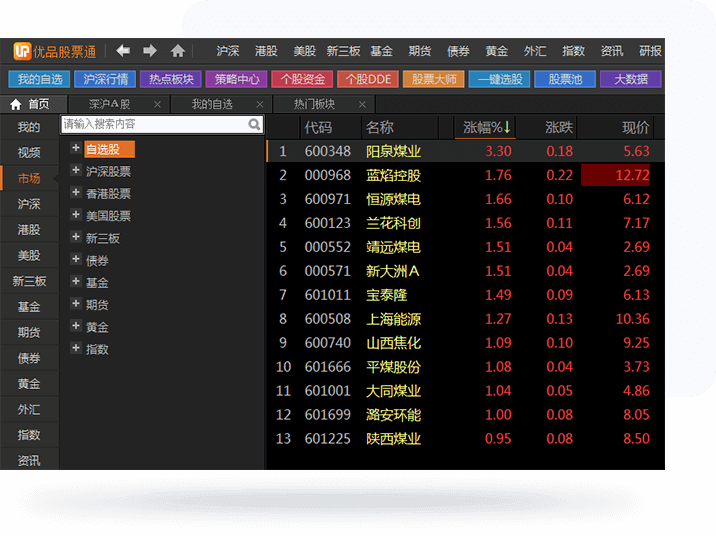
Task: Close the 热门板块 tab
Action: (x=362, y=104)
